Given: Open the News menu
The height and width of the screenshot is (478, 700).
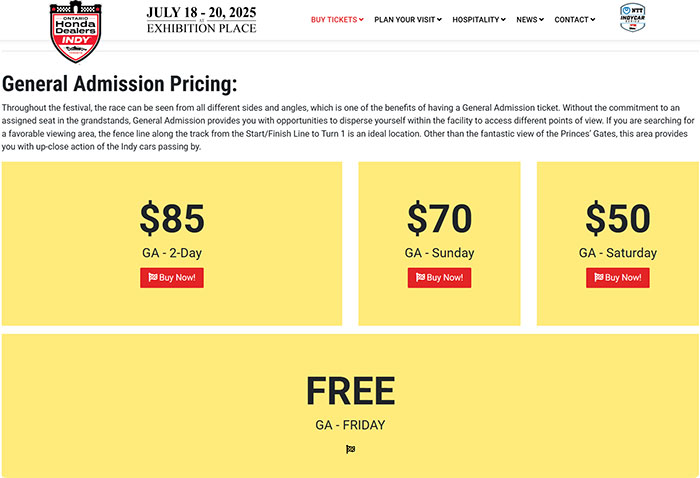Looking at the screenshot, I should pyautogui.click(x=529, y=20).
